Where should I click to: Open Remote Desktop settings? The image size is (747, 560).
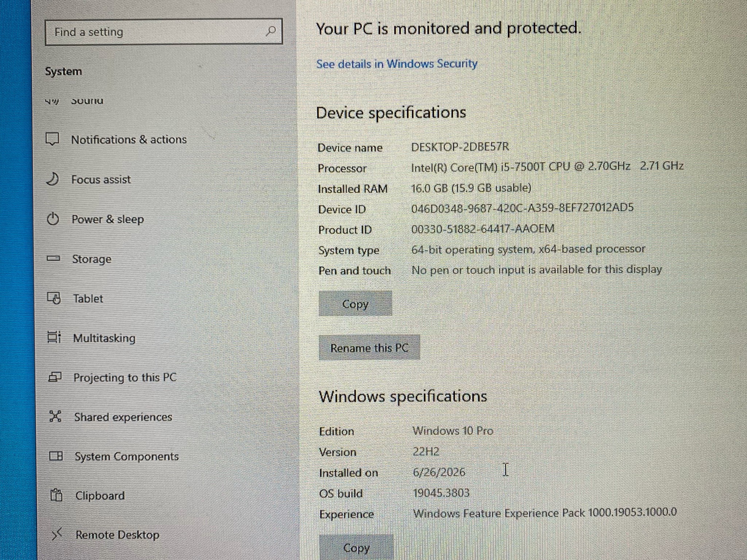117,535
